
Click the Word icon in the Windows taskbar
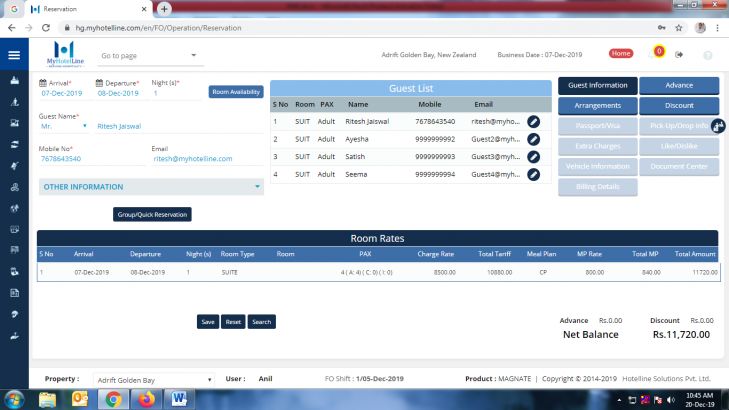point(180,398)
